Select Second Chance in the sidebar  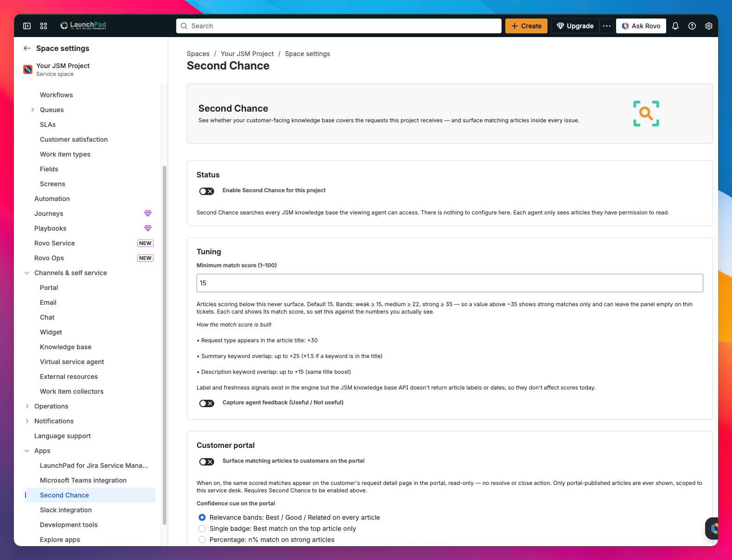(x=90, y=495)
